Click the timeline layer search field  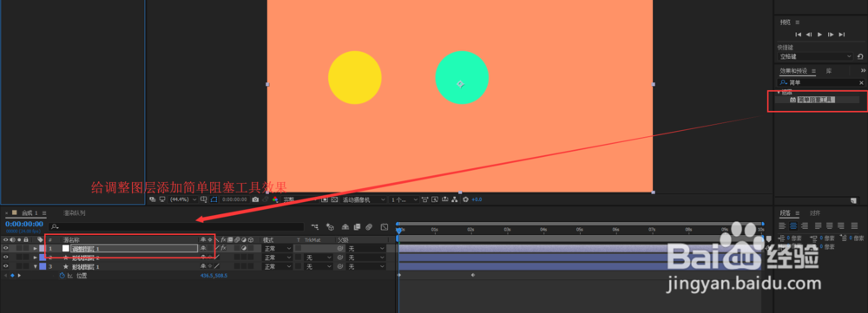(x=176, y=227)
